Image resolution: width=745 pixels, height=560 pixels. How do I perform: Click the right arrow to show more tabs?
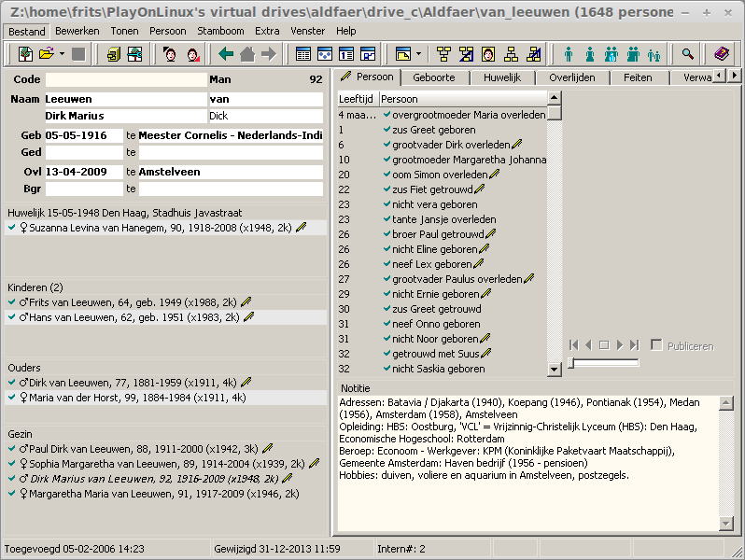pyautogui.click(x=735, y=75)
